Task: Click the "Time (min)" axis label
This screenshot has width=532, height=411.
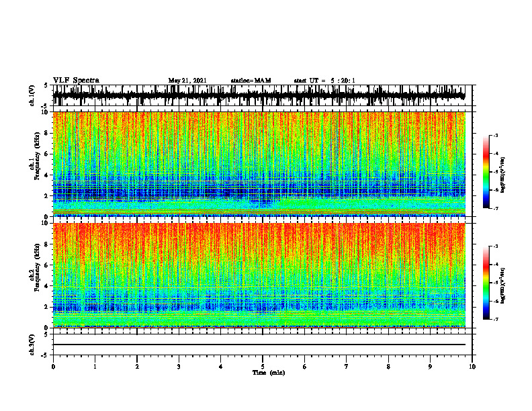Action: click(269, 373)
